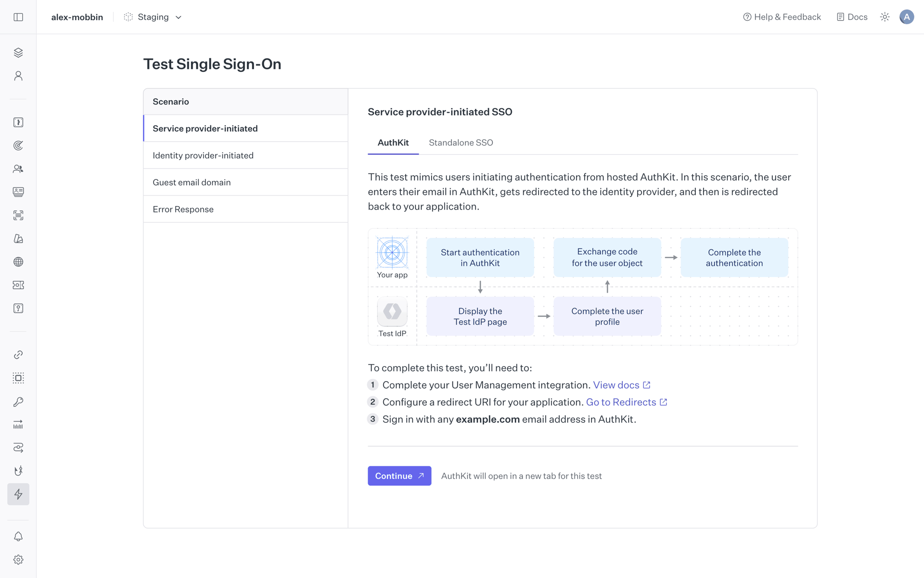Click the 'example.com' bold text
The image size is (924, 578).
click(488, 420)
